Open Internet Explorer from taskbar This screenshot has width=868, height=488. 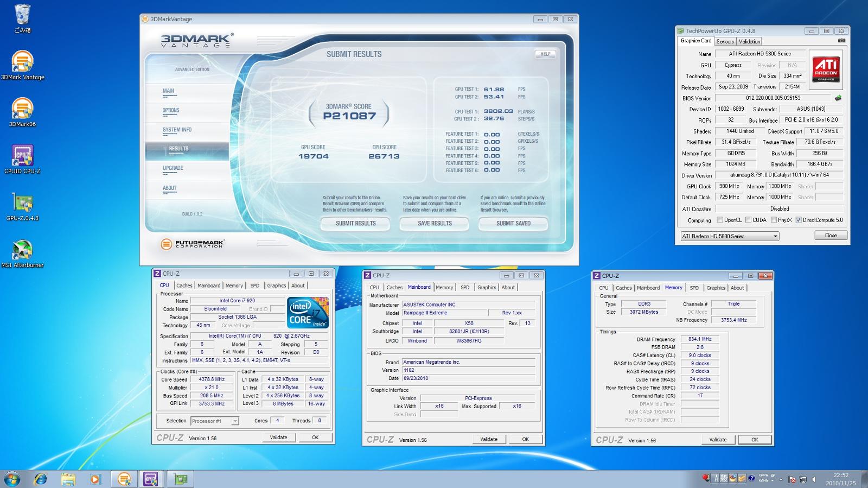pos(40,479)
